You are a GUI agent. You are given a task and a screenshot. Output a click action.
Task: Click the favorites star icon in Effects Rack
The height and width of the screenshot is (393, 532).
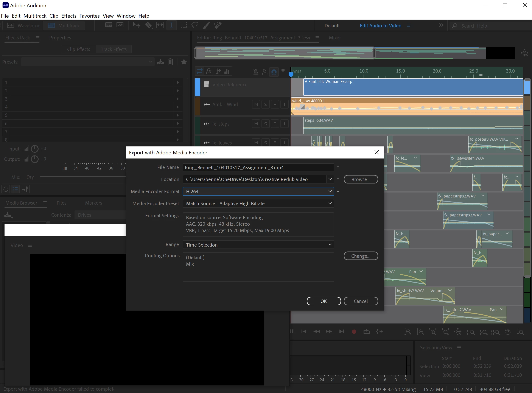click(x=184, y=62)
